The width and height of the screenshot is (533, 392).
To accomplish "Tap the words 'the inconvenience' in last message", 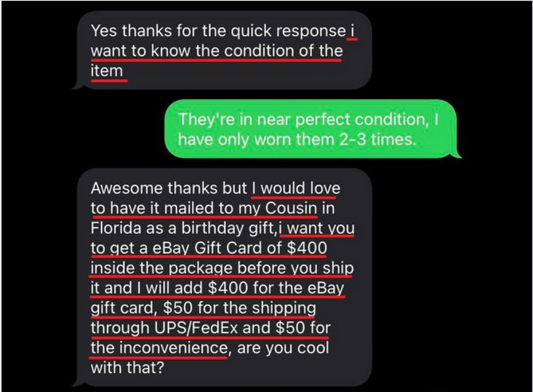I will pos(159,348).
